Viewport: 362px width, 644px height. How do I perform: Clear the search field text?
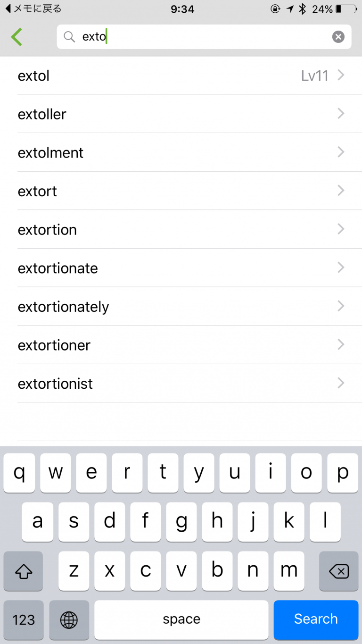point(338,37)
